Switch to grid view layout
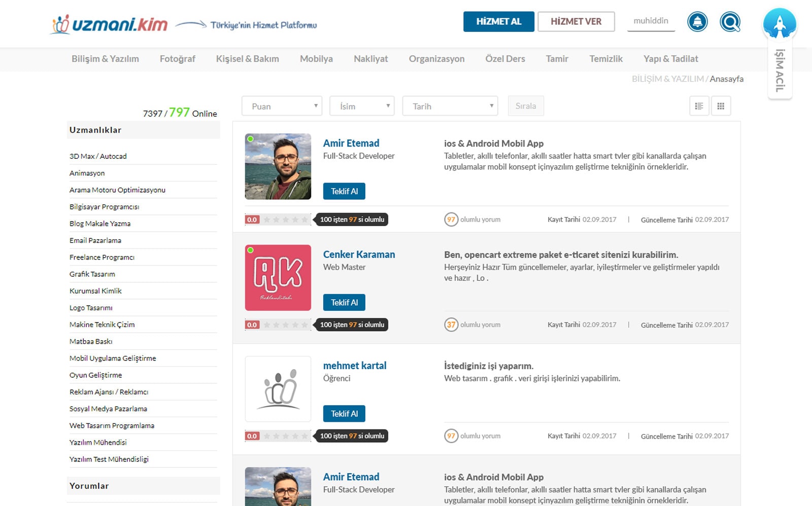 [x=721, y=106]
